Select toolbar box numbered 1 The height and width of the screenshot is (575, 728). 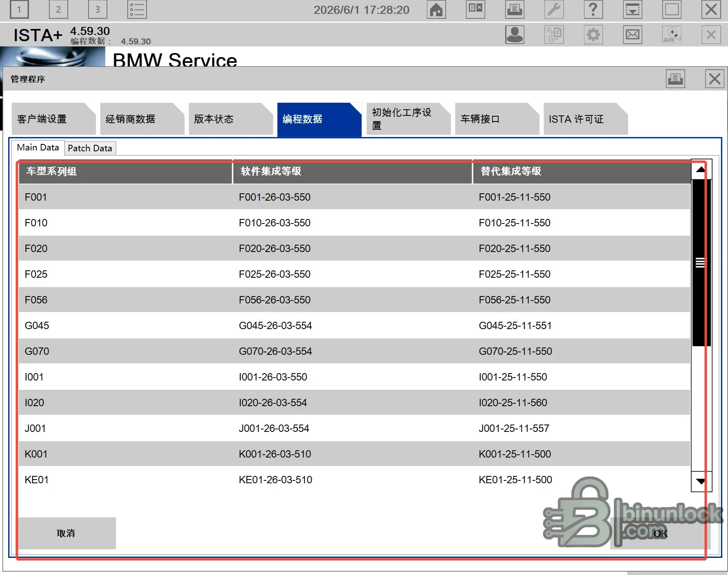(19, 10)
